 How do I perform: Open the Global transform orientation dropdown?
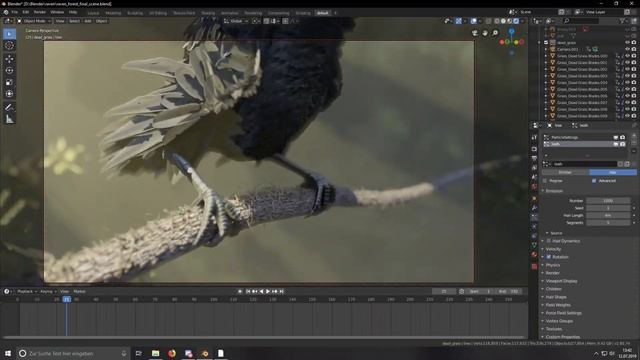[236, 21]
